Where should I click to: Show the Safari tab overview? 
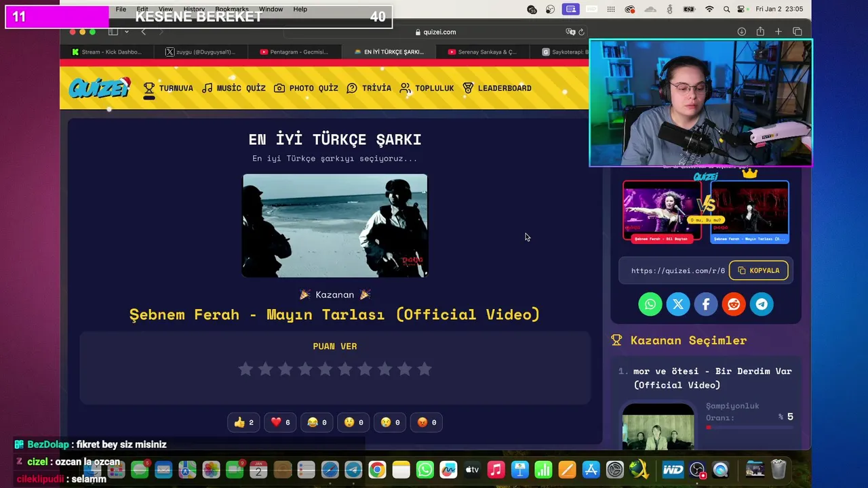tap(797, 32)
